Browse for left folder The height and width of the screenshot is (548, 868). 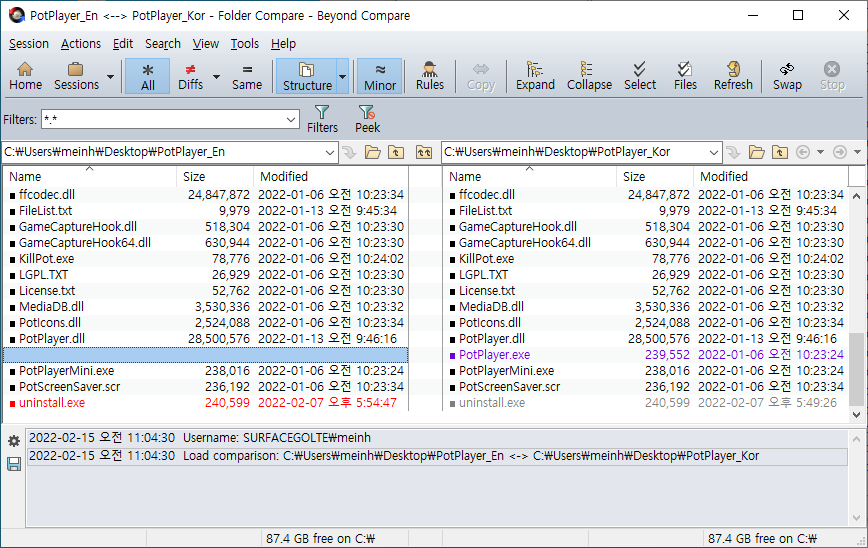click(373, 152)
